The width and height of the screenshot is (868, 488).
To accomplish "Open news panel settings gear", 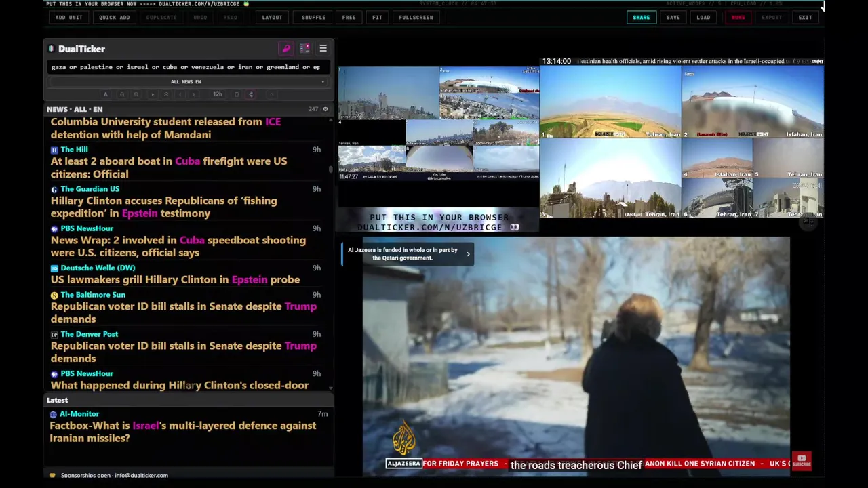I will pyautogui.click(x=325, y=109).
